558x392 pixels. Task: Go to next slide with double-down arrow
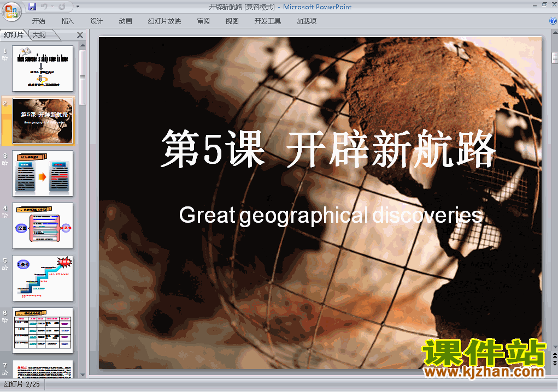click(x=555, y=363)
